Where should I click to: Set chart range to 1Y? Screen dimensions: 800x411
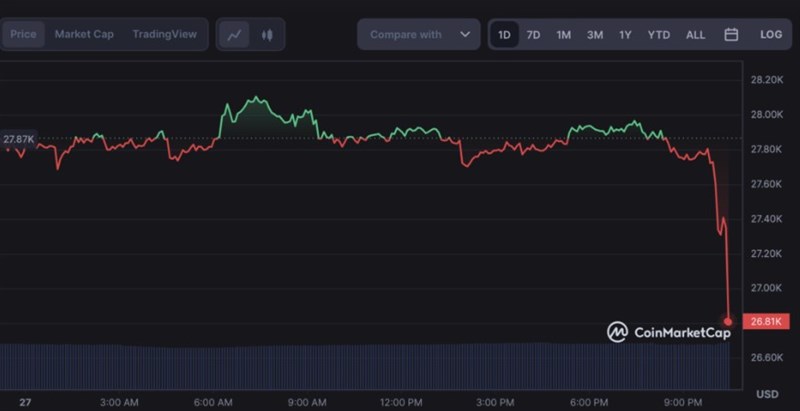click(625, 34)
